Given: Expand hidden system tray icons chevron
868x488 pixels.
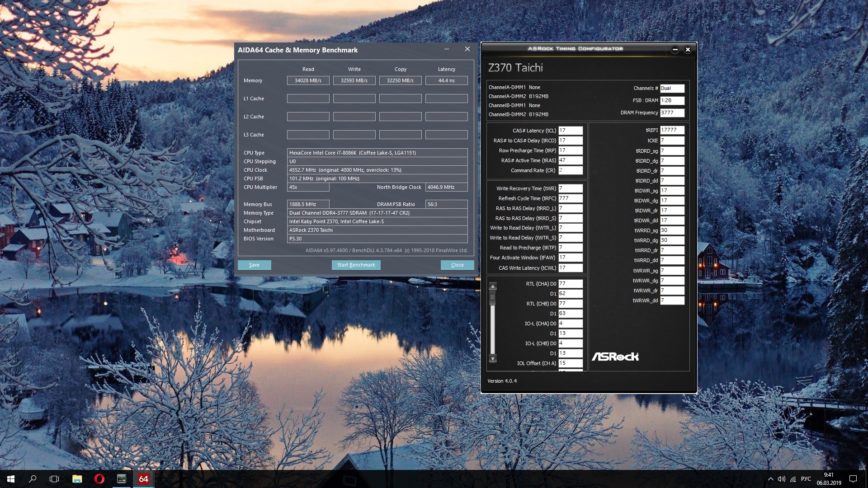Looking at the screenshot, I should click(770, 479).
